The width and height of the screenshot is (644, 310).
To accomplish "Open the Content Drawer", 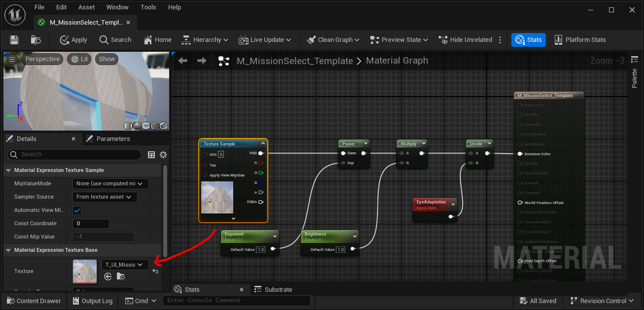I will [34, 301].
